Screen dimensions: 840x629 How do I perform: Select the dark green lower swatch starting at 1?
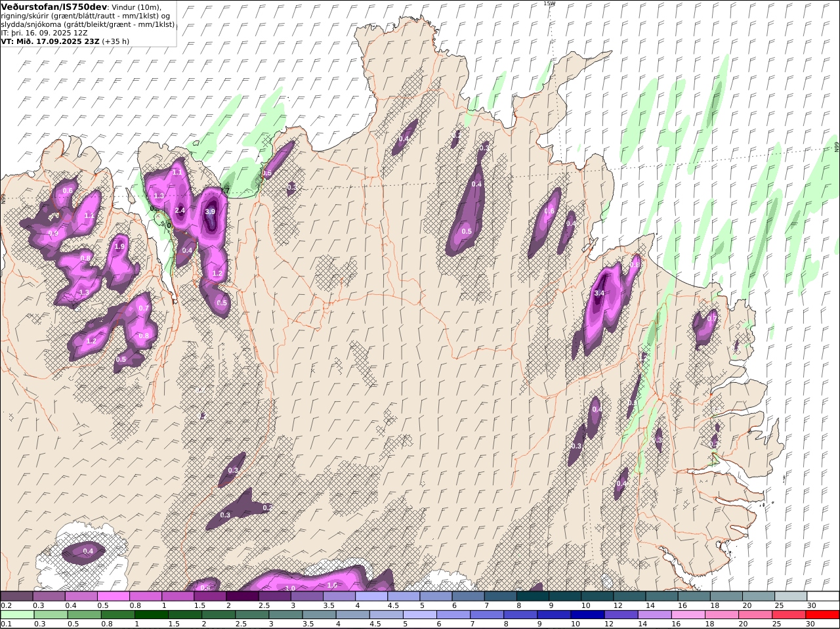pyautogui.click(x=151, y=615)
